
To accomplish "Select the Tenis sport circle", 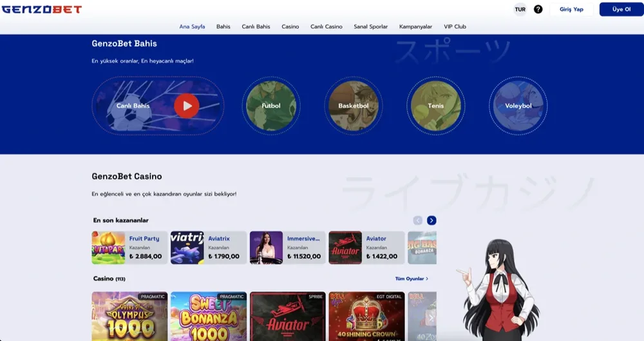I will pyautogui.click(x=436, y=106).
